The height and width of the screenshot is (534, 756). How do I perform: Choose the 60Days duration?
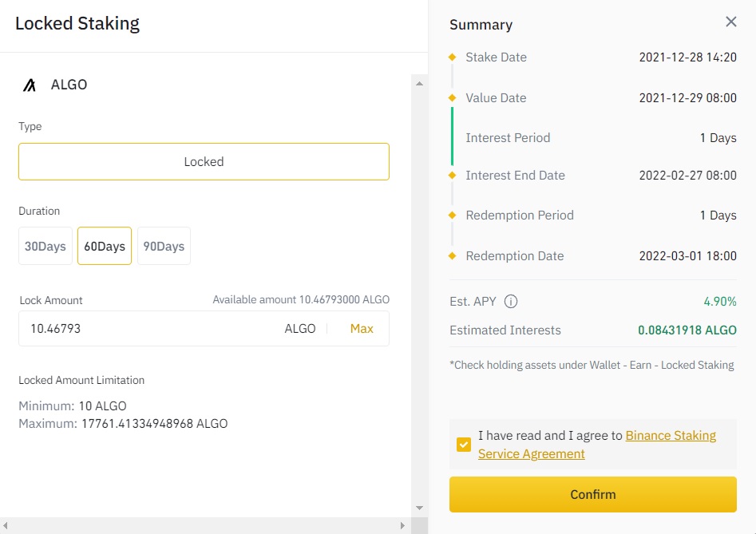pyautogui.click(x=105, y=246)
